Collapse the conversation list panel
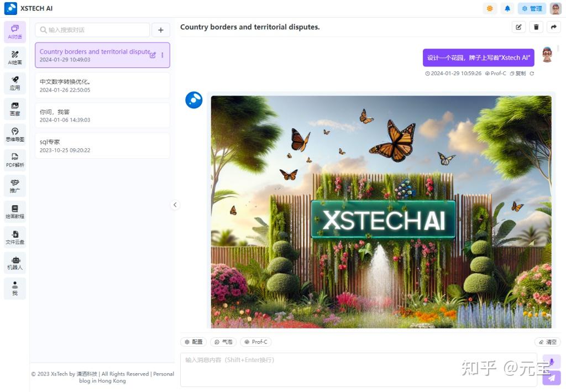 pyautogui.click(x=175, y=205)
